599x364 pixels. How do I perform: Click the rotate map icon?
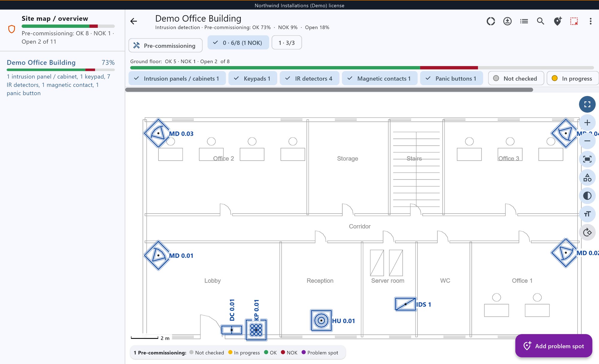587,232
